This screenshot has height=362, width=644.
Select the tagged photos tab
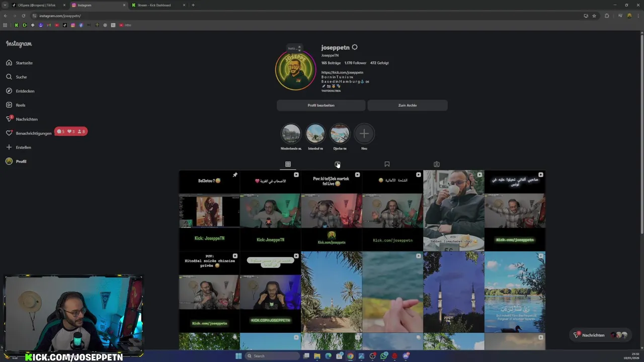click(x=437, y=164)
